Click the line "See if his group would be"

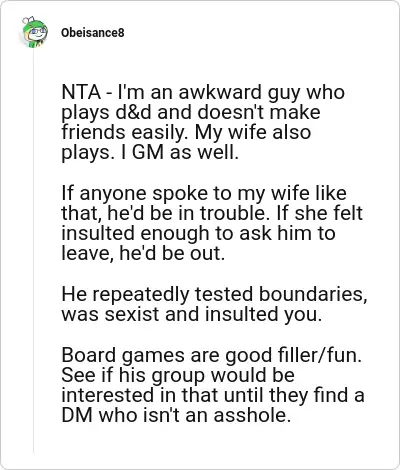tap(178, 375)
